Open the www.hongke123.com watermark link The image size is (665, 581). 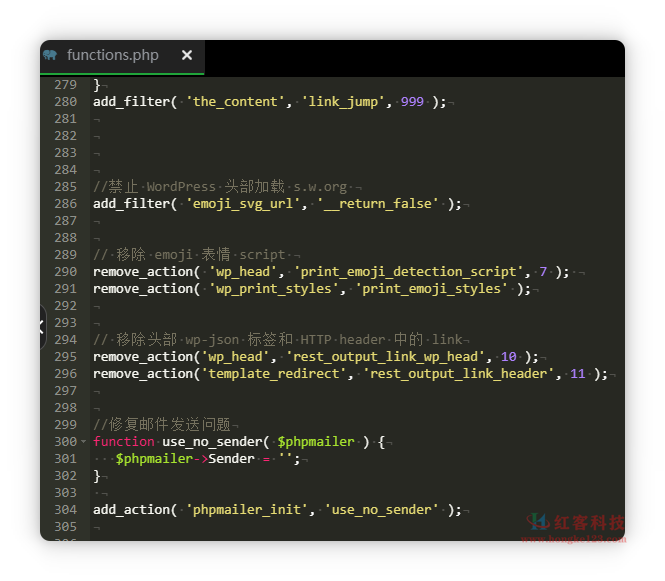(x=574, y=539)
